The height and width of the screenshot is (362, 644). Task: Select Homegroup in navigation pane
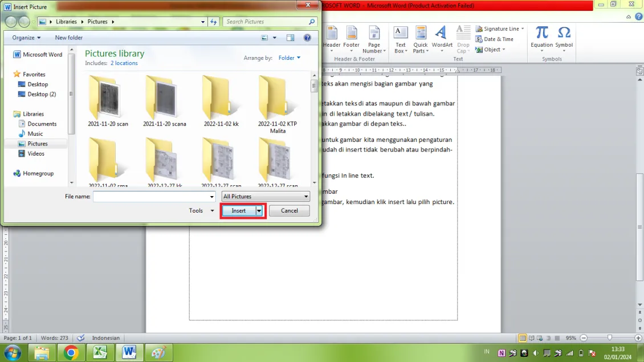pyautogui.click(x=34, y=173)
